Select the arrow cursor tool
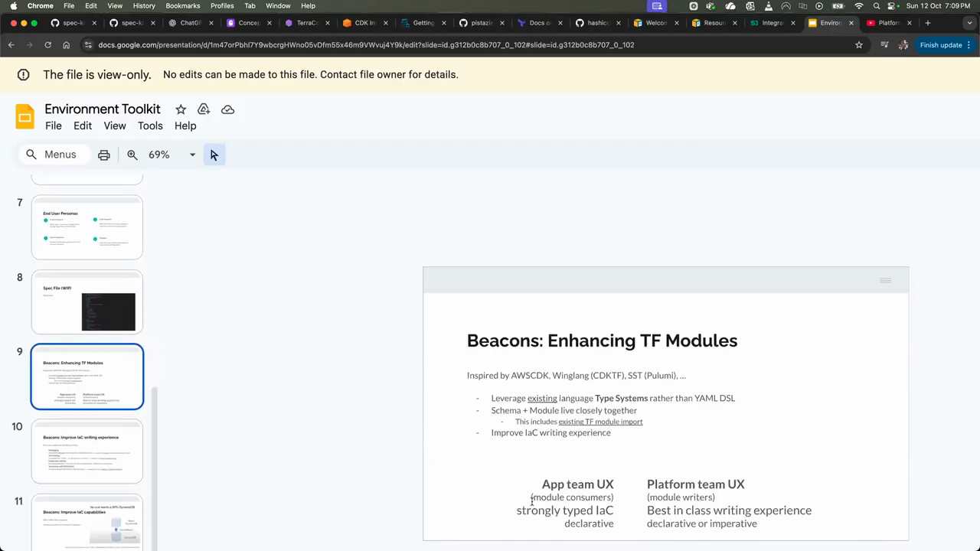 tap(214, 155)
